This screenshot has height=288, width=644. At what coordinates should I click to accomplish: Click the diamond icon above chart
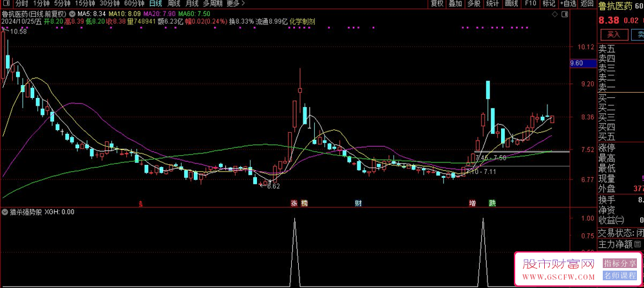point(555,14)
